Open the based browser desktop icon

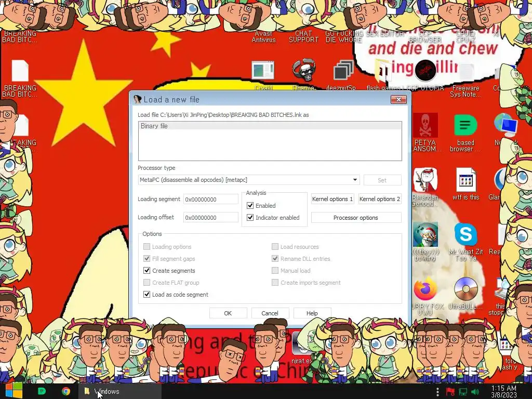[x=465, y=125]
